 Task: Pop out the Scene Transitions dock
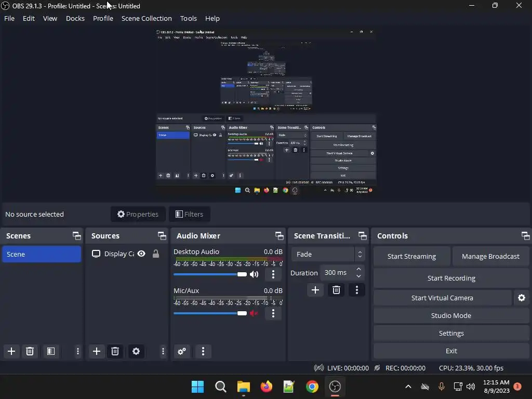tap(362, 236)
